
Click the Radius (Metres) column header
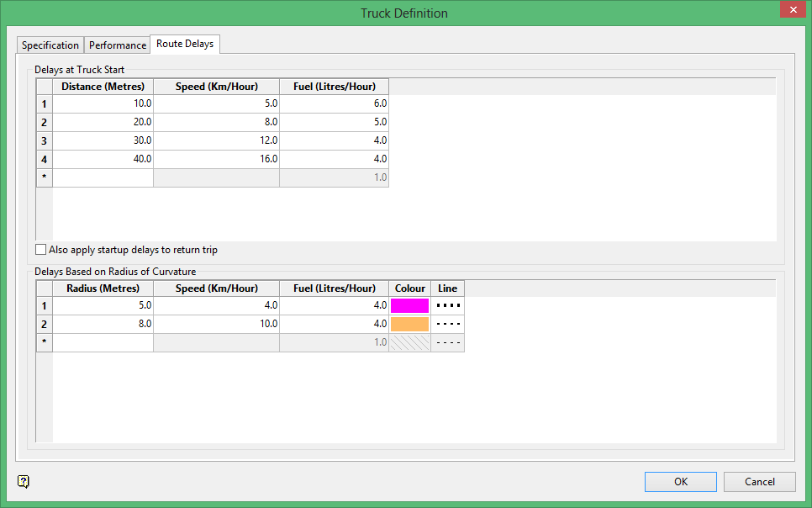coord(103,288)
